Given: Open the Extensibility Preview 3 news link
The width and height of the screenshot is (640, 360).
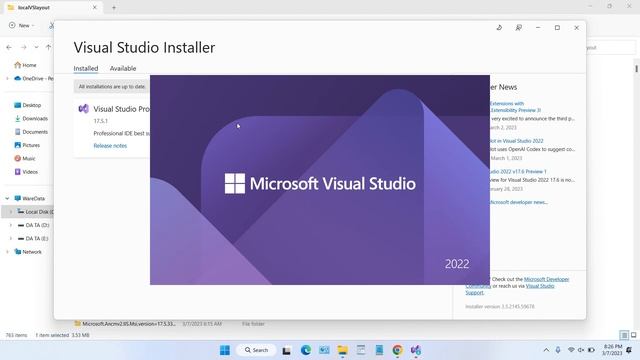Looking at the screenshot, I should 515,107.
